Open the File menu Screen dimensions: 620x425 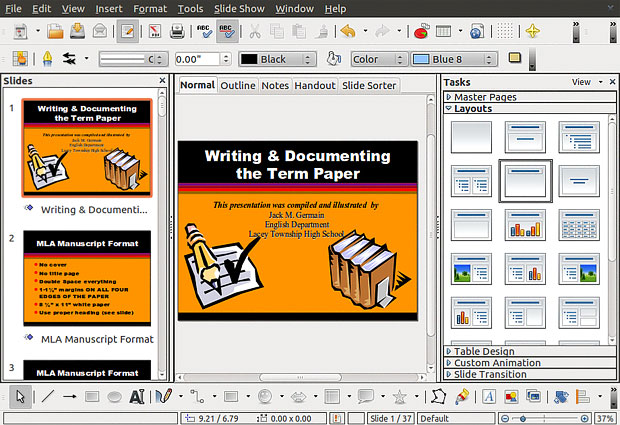[x=13, y=9]
